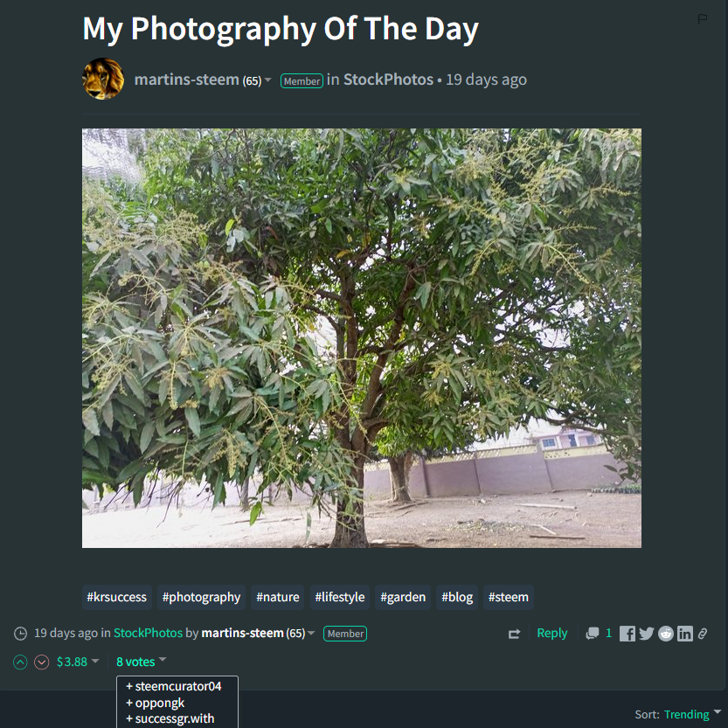Share post on LinkedIn
The image size is (728, 728).
685,634
